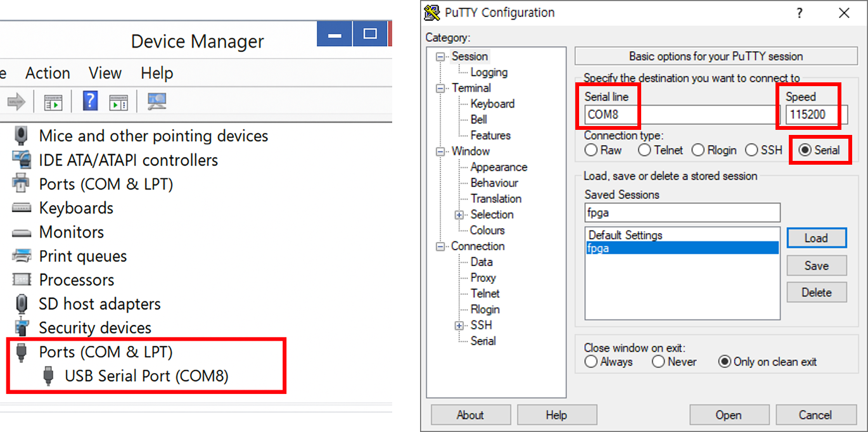The height and width of the screenshot is (432, 868).
Task: Click the Print queues device icon
Action: (x=22, y=256)
